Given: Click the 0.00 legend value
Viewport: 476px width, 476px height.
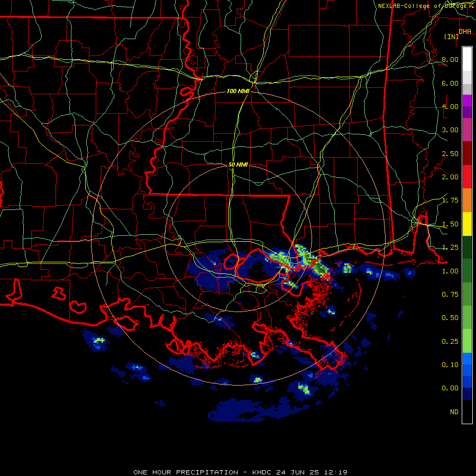Looking at the screenshot, I should [x=450, y=388].
